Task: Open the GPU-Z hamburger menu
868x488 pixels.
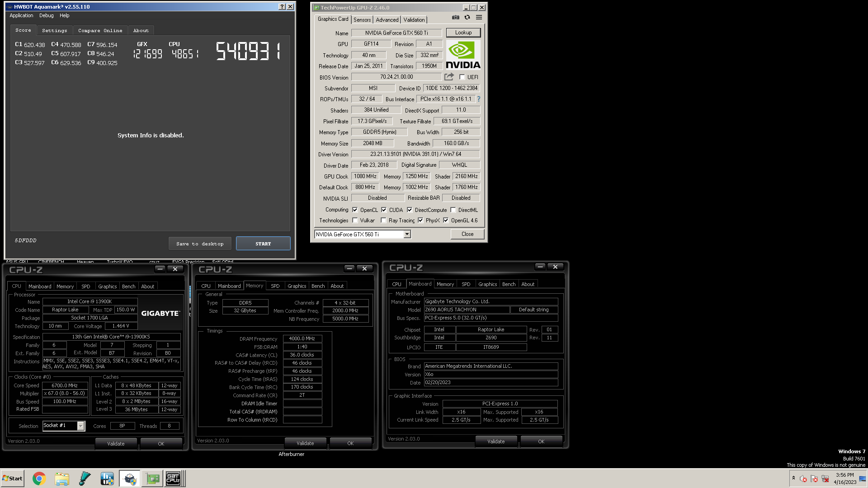Action: coord(479,18)
